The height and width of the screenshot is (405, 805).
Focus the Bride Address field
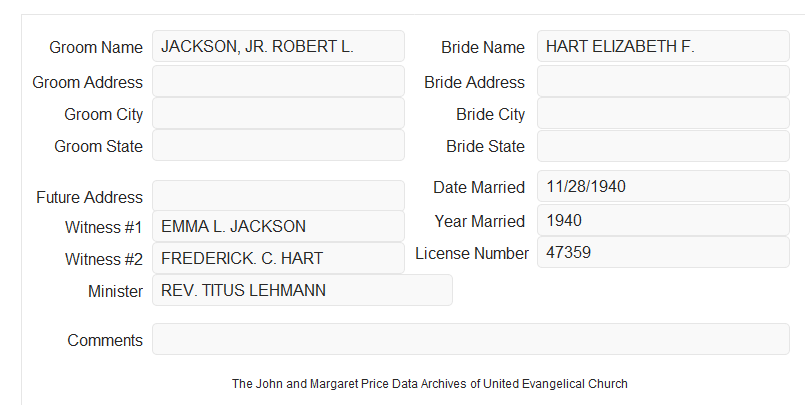pyautogui.click(x=663, y=81)
